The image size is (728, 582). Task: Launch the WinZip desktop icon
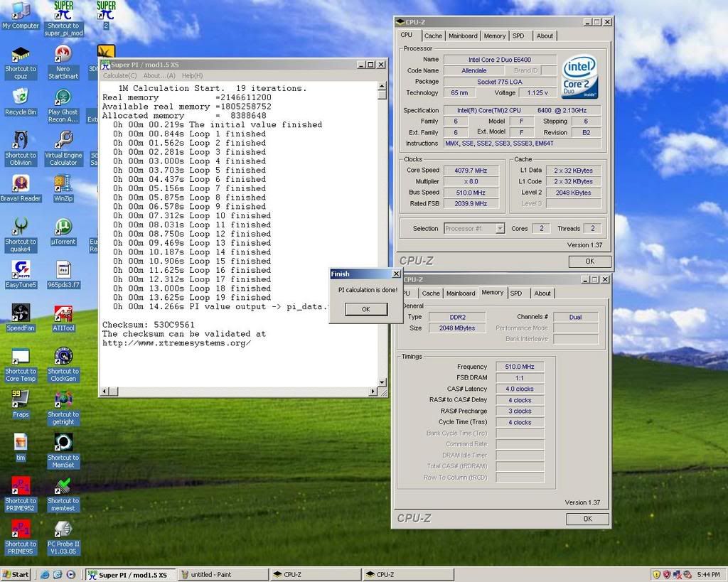tap(63, 184)
